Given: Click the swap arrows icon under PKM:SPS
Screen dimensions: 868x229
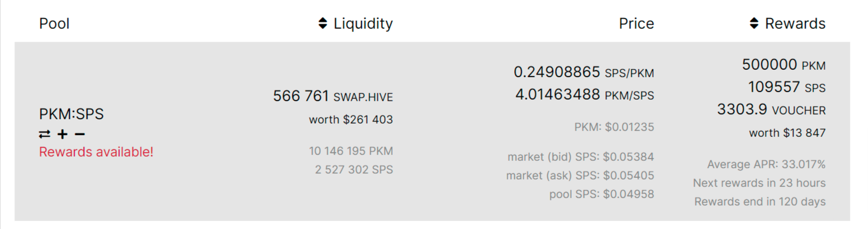Looking at the screenshot, I should [x=45, y=134].
